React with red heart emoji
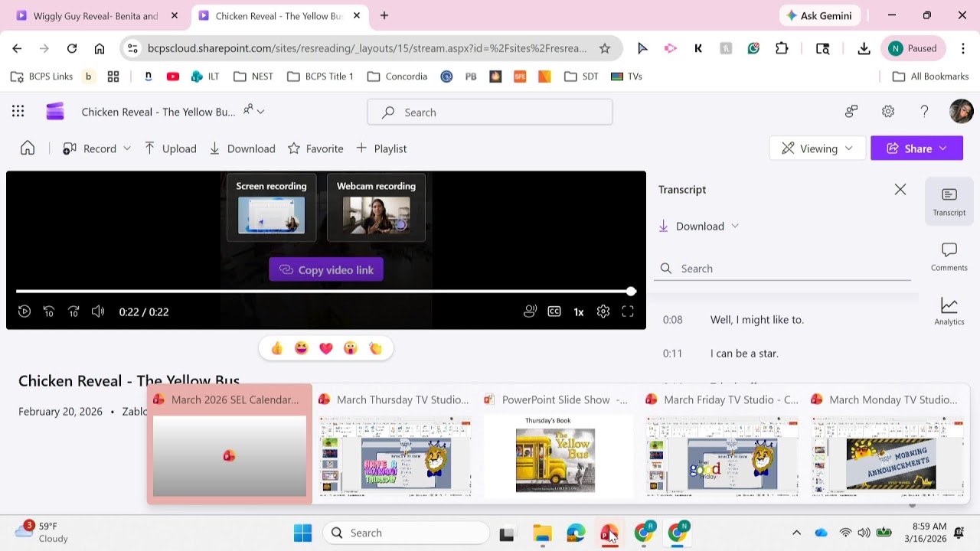980x551 pixels. click(326, 348)
